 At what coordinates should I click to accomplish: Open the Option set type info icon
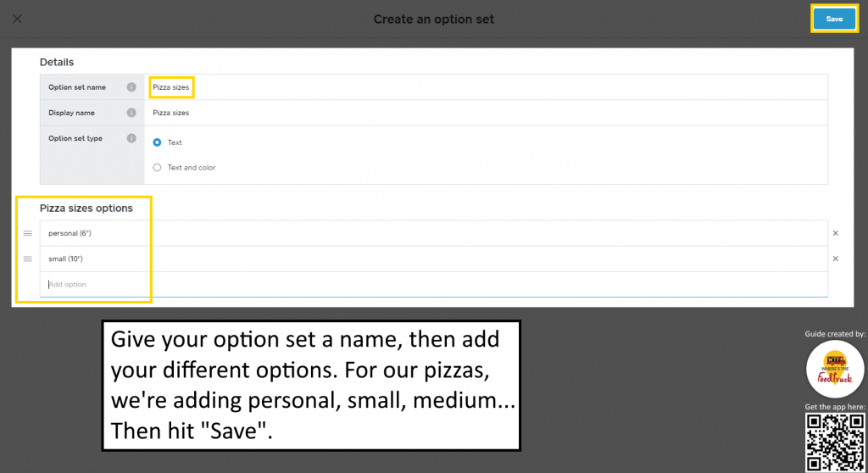tap(131, 138)
